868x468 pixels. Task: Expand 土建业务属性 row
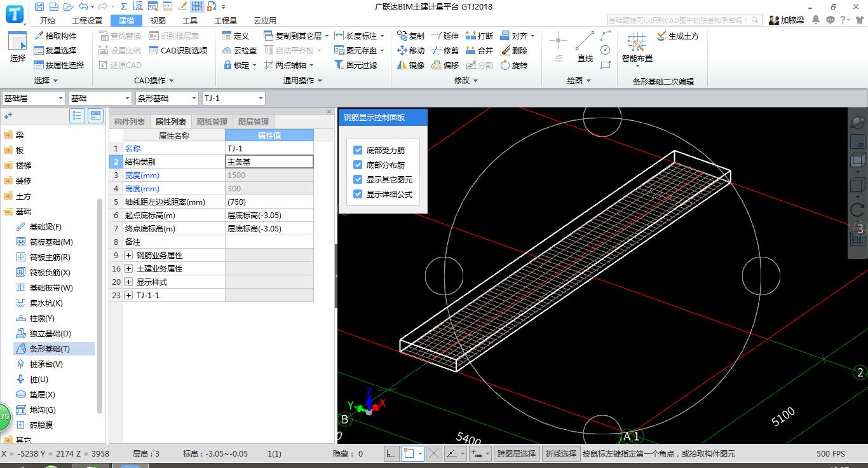pos(128,269)
